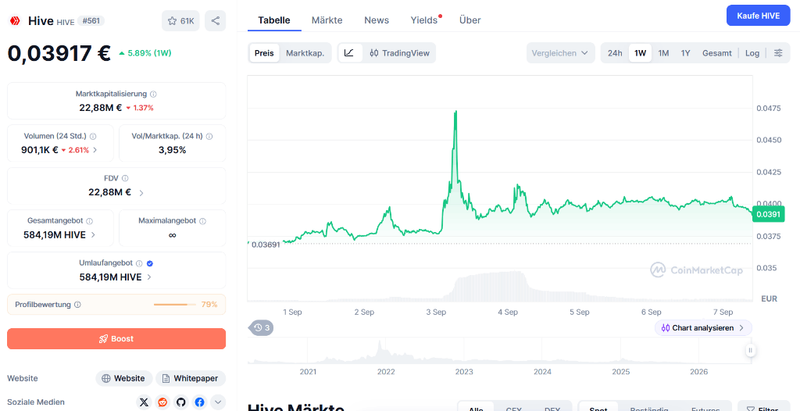Show info icon next to Vol/Marktkap. (24 h)
This screenshot has width=800, height=411.
pyautogui.click(x=209, y=136)
